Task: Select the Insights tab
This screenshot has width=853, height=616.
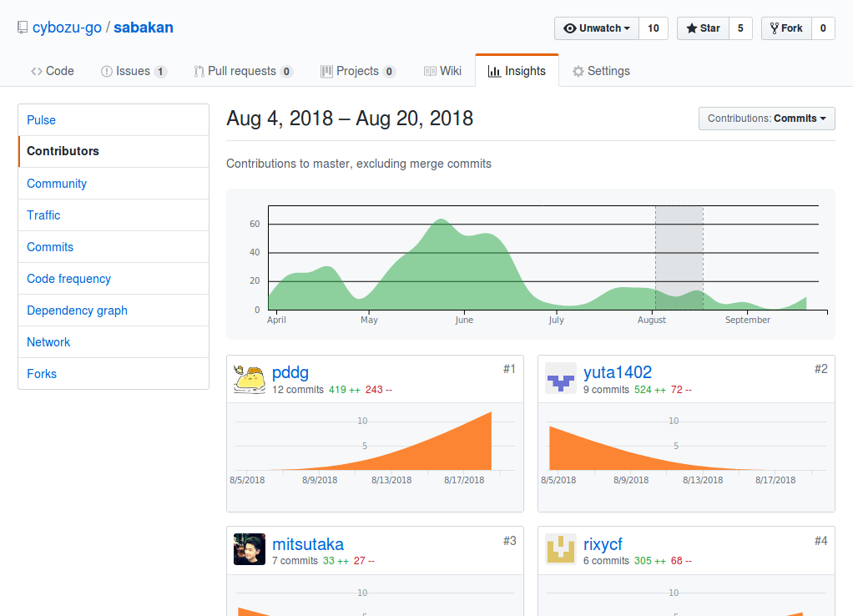Action: tap(517, 71)
